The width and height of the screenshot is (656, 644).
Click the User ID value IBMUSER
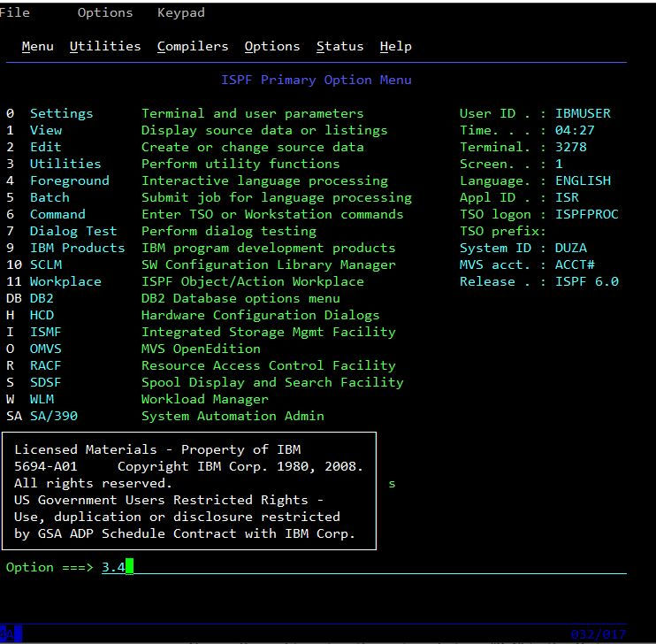[x=583, y=113]
